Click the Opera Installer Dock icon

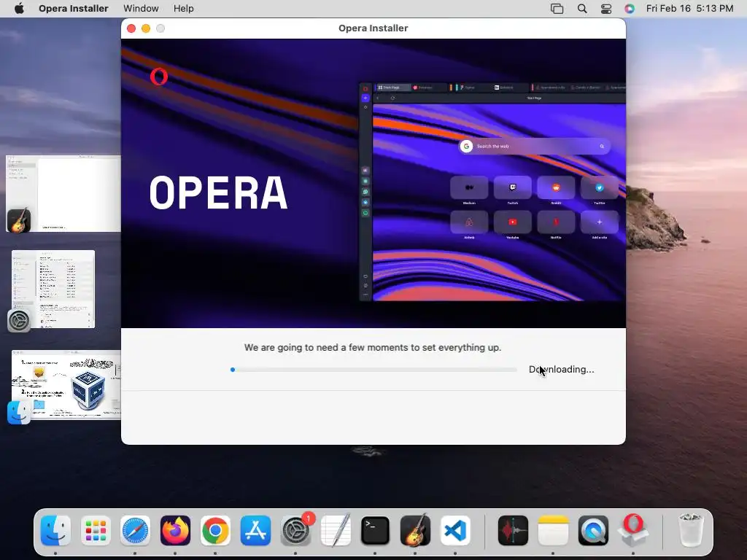tap(633, 531)
